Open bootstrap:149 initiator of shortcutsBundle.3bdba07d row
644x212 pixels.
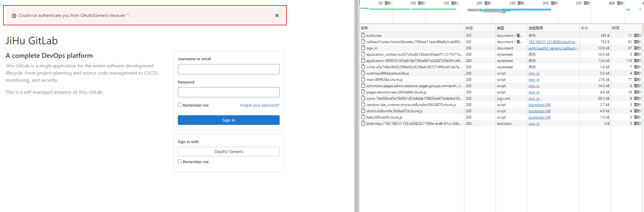pyautogui.click(x=540, y=111)
